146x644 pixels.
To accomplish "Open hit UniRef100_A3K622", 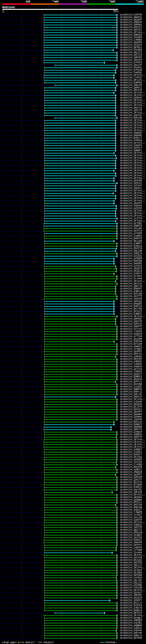I will [131, 628].
